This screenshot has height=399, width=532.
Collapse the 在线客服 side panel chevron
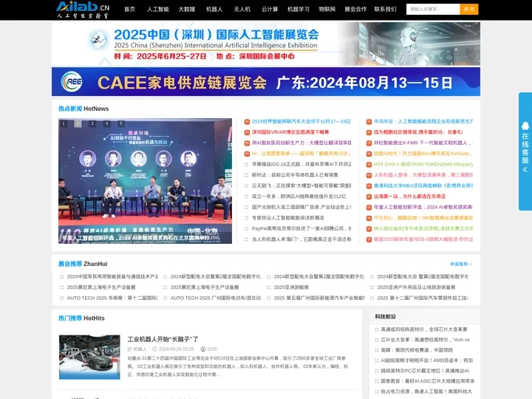525,169
